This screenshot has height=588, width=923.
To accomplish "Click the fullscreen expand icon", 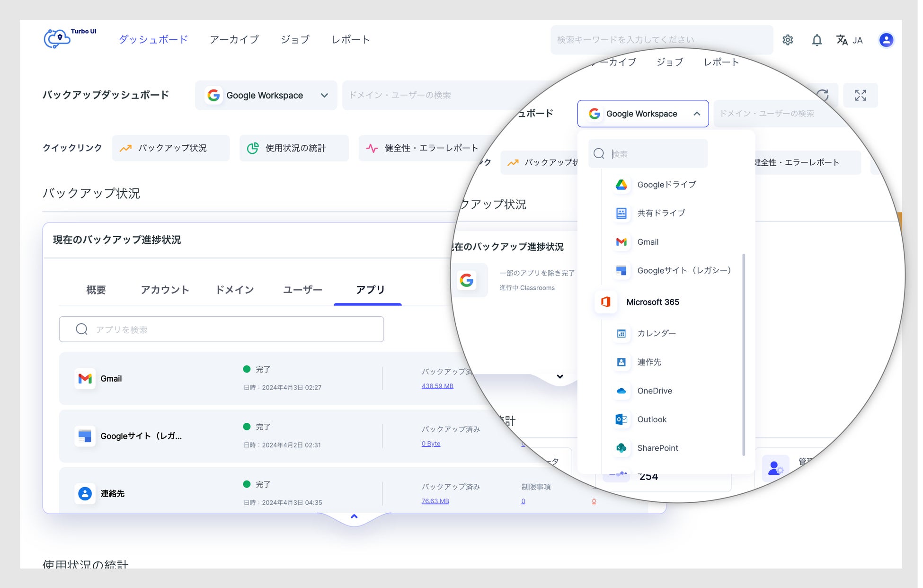I will (x=861, y=95).
